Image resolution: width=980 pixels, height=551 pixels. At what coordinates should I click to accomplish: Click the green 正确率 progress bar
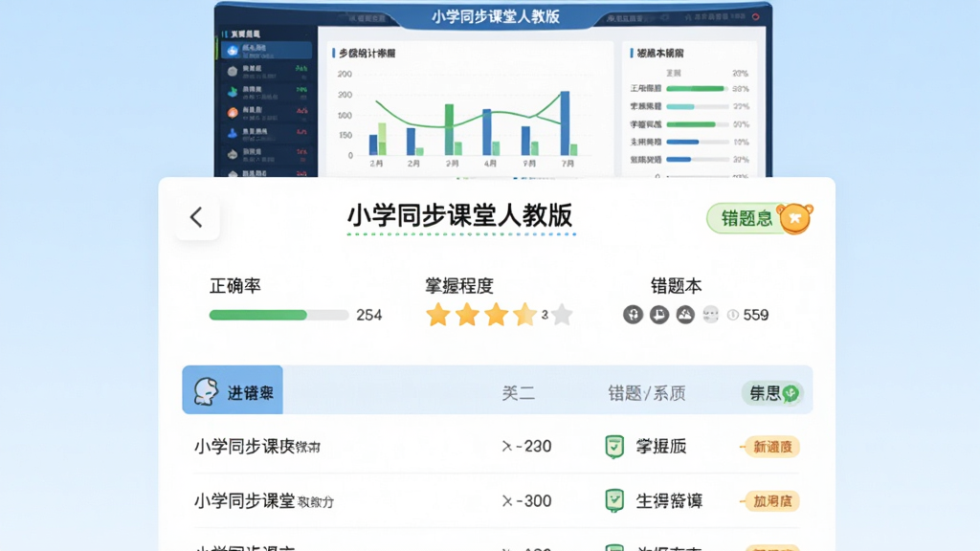tap(278, 315)
